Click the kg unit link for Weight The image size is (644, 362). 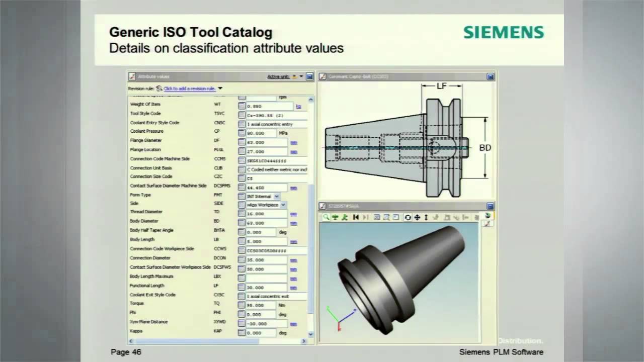[x=298, y=106]
